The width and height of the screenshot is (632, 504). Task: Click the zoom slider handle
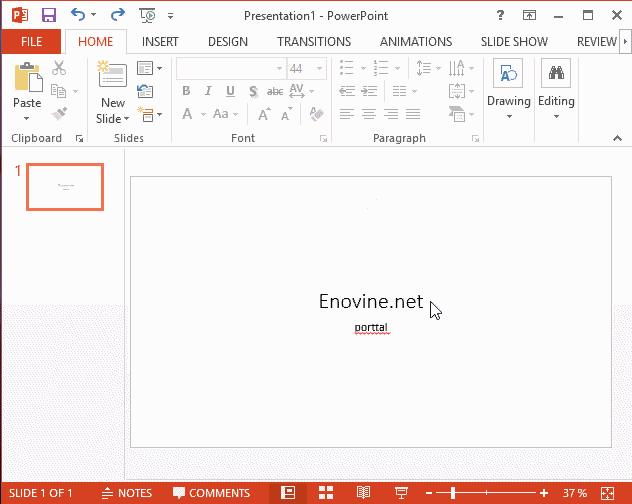[452, 493]
